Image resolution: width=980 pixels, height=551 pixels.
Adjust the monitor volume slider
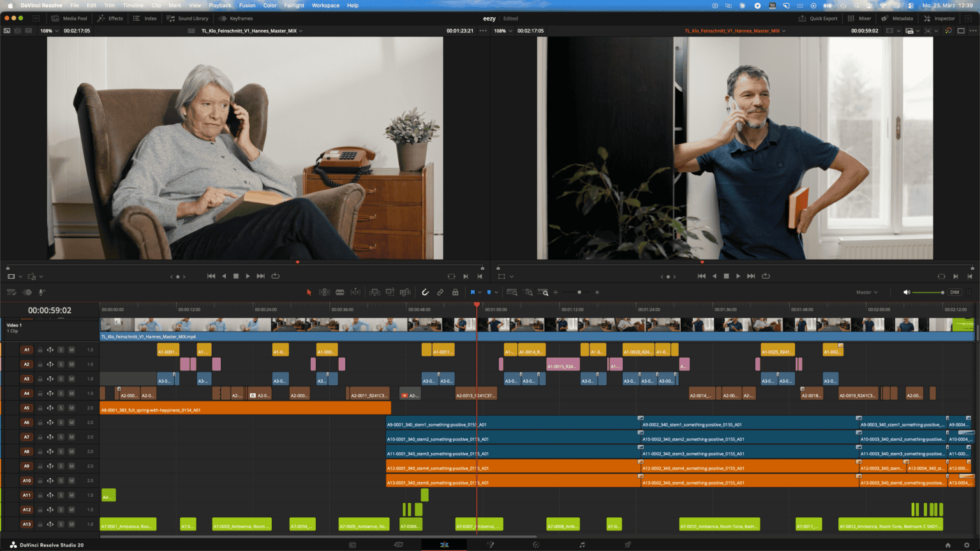coord(928,292)
